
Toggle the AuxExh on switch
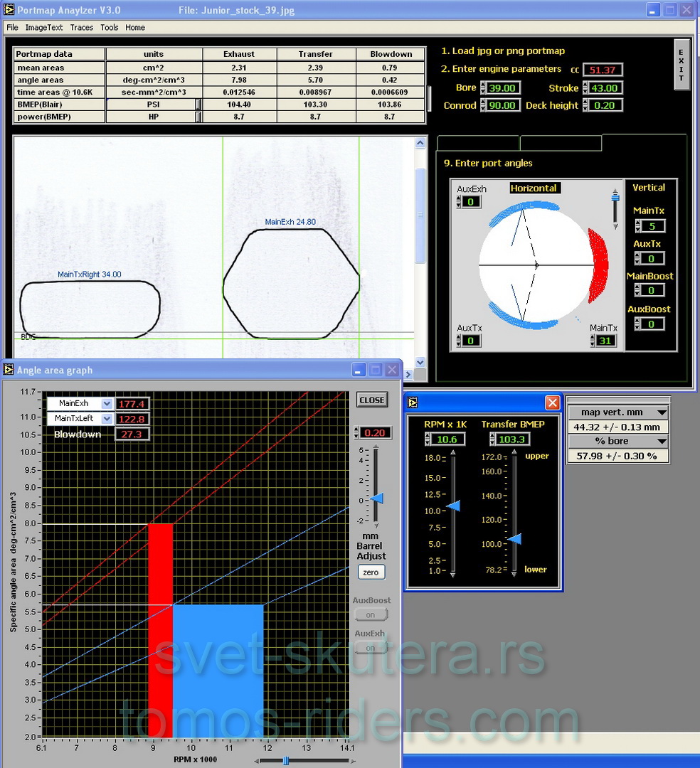(x=371, y=648)
